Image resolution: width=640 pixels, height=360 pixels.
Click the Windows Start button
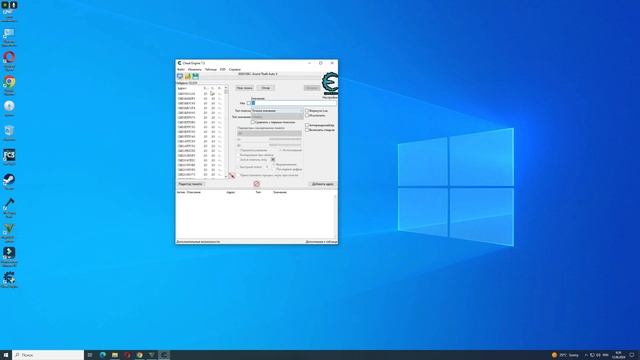pyautogui.click(x=6, y=355)
